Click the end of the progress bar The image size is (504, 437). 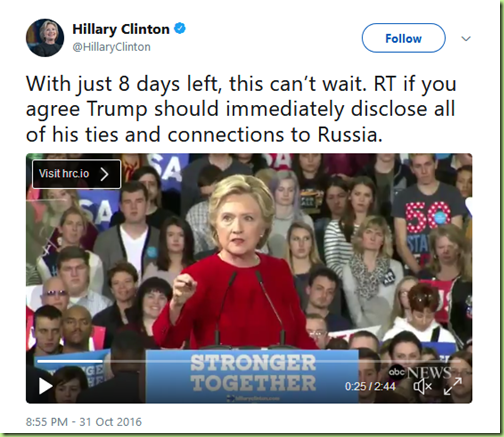click(459, 361)
